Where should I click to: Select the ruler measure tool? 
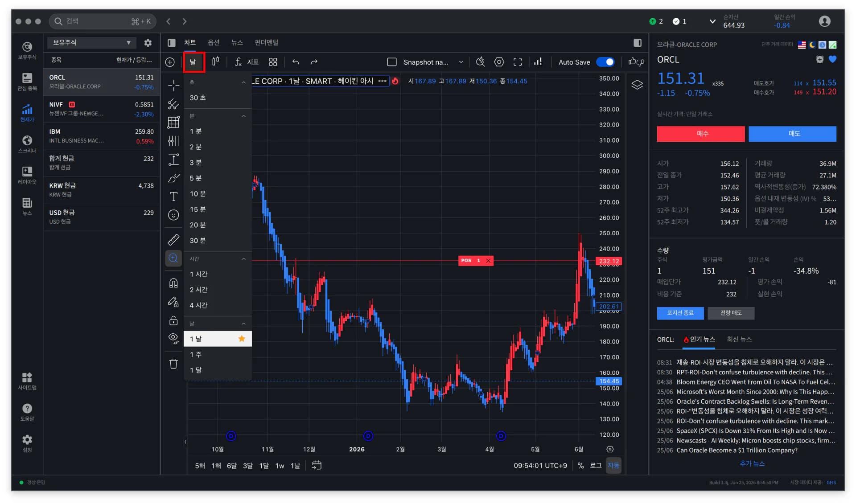pyautogui.click(x=173, y=239)
